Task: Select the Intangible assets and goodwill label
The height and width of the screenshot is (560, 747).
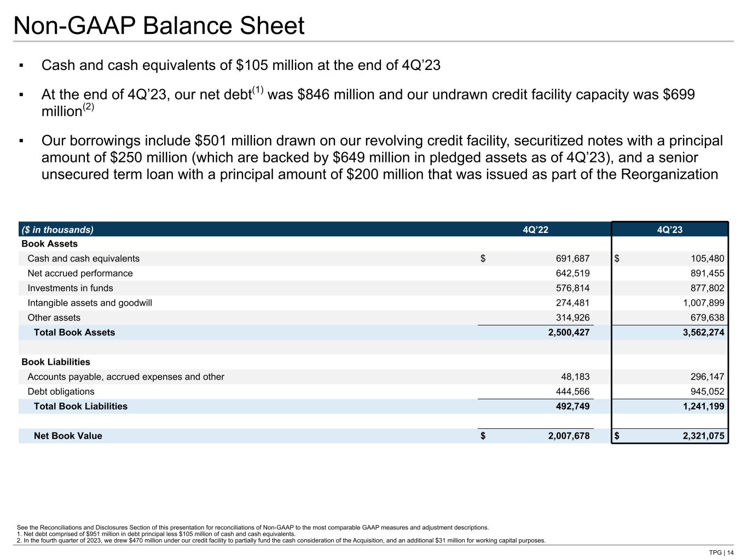Action: 90,303
